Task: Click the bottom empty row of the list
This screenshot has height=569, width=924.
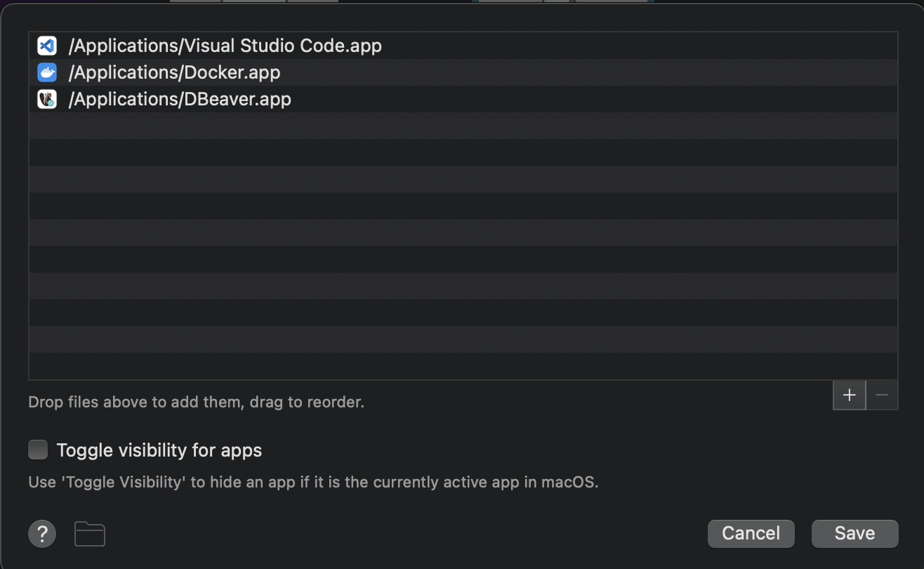Action: pos(463,365)
